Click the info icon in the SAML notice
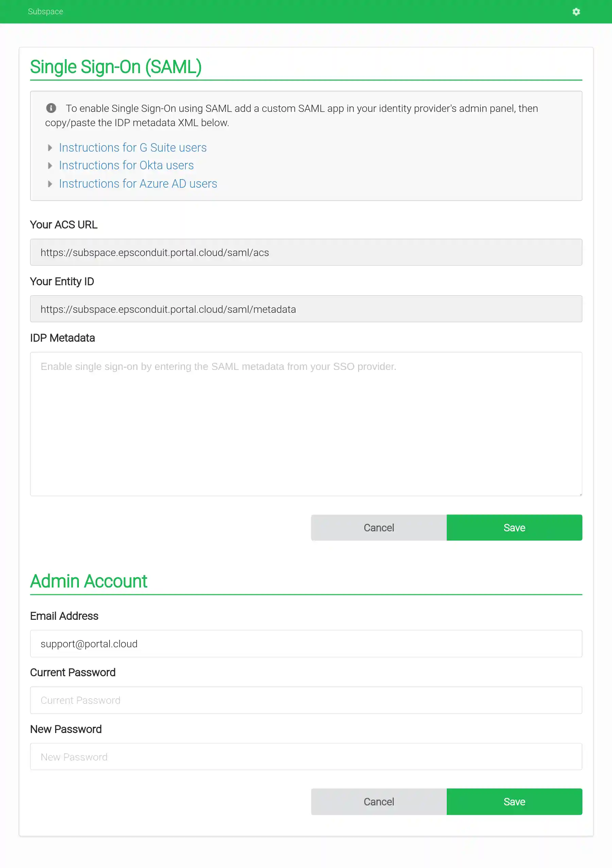Image resolution: width=612 pixels, height=868 pixels. (51, 108)
